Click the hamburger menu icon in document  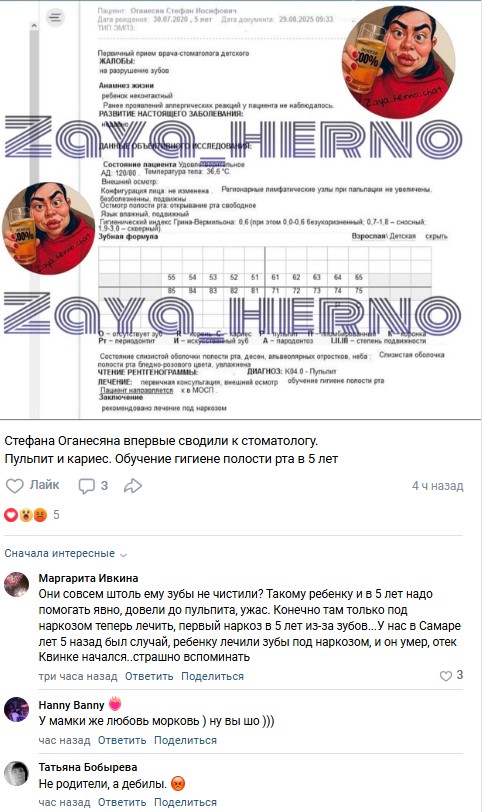[54, 18]
